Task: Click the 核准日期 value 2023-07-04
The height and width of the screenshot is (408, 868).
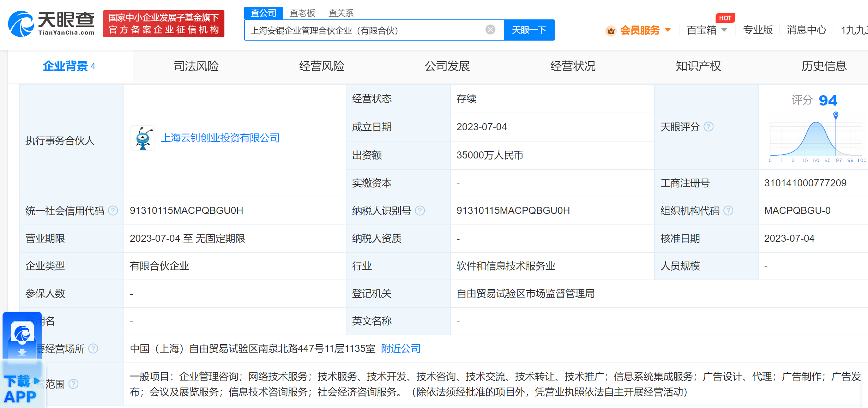Action: click(x=789, y=239)
